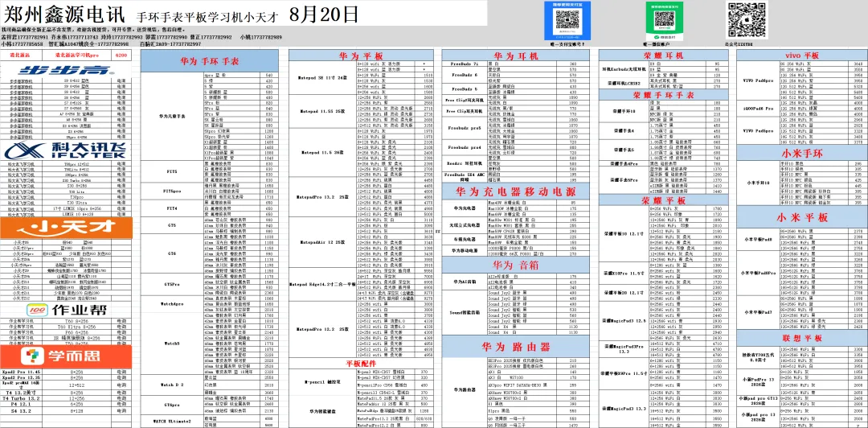Click the 学而思 logo banner
Image resolution: width=868 pixels, height=428 pixels.
click(67, 356)
